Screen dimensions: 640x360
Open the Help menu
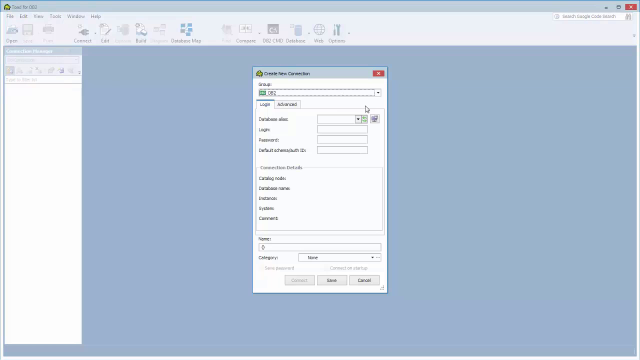pos(96,16)
